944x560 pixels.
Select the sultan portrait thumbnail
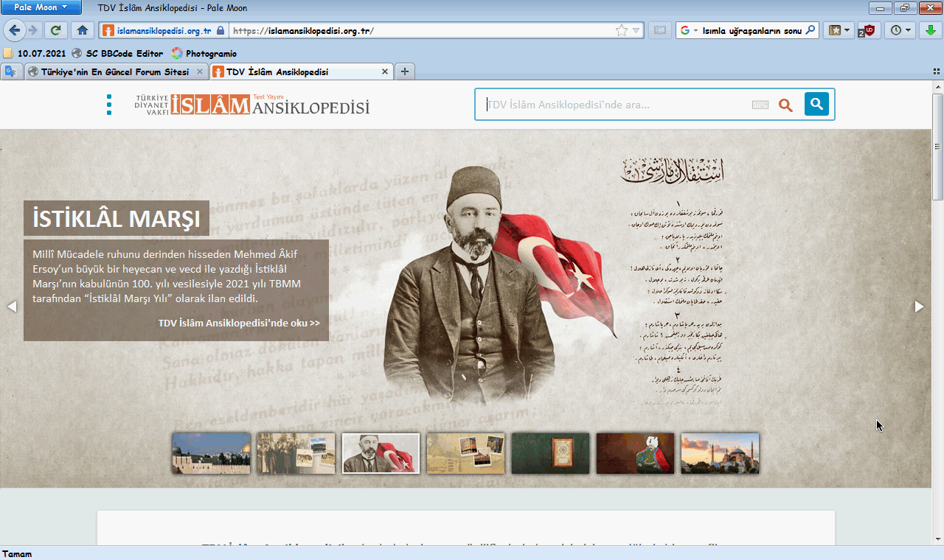click(636, 453)
